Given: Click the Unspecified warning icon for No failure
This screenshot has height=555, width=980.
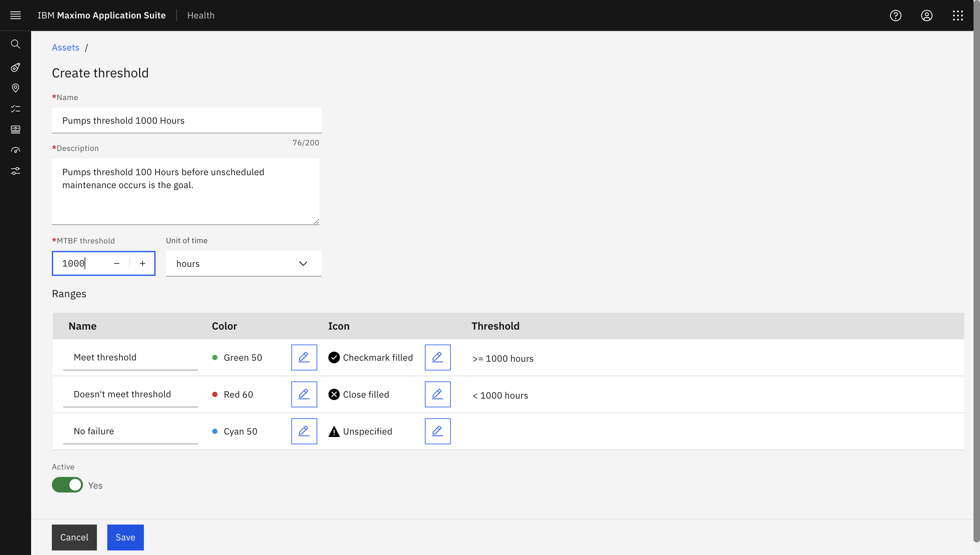Looking at the screenshot, I should pyautogui.click(x=334, y=431).
